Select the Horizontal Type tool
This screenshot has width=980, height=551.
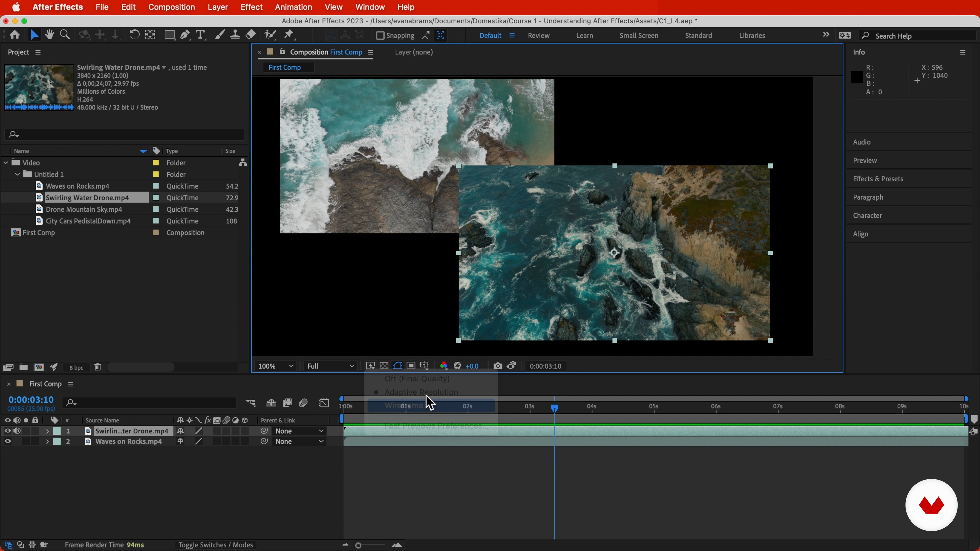(x=201, y=35)
